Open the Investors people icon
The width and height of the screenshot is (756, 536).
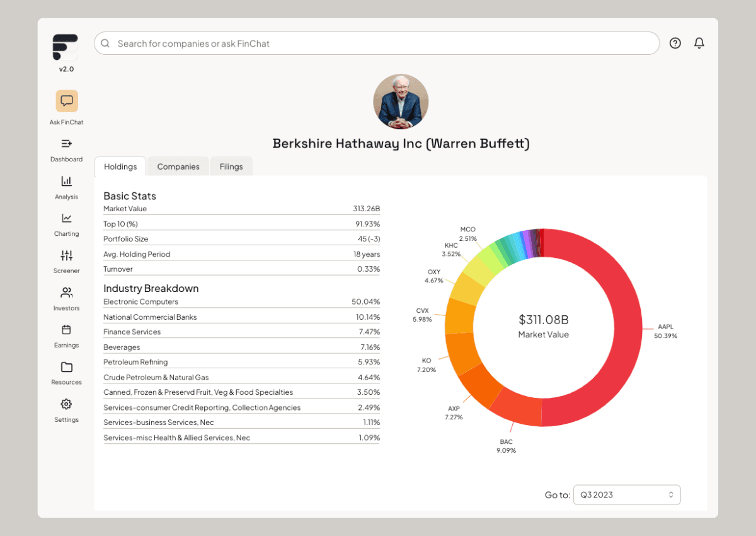67,293
